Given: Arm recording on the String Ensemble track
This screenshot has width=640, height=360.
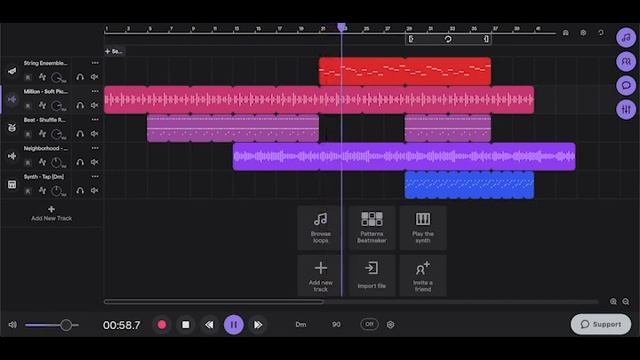Looking at the screenshot, I should click(x=28, y=77).
